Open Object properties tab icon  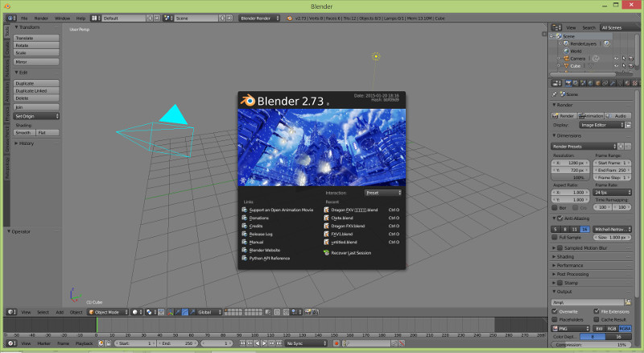click(x=597, y=83)
